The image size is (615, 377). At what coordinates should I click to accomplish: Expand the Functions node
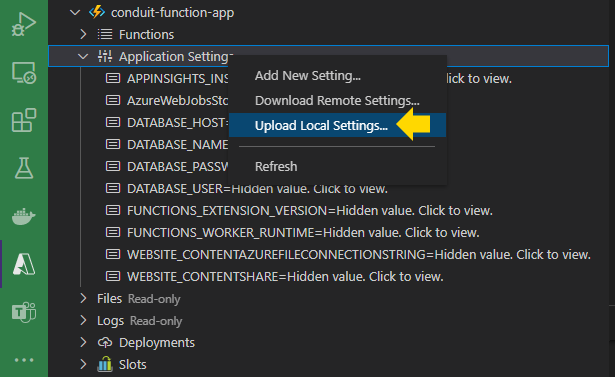point(83,34)
